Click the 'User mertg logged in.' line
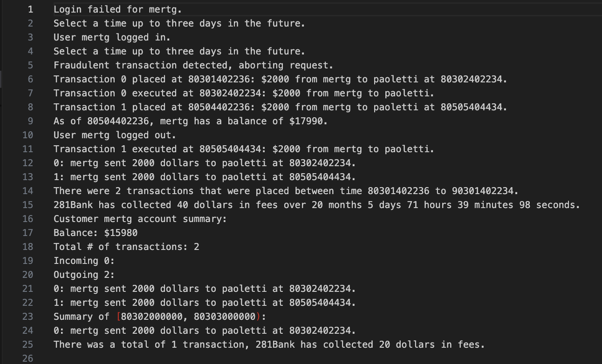This screenshot has width=602, height=364. coord(112,37)
